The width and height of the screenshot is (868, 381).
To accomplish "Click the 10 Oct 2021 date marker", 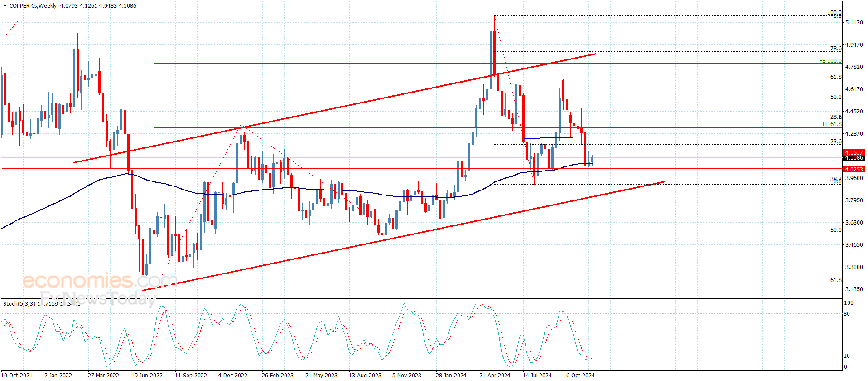I will 17,375.
